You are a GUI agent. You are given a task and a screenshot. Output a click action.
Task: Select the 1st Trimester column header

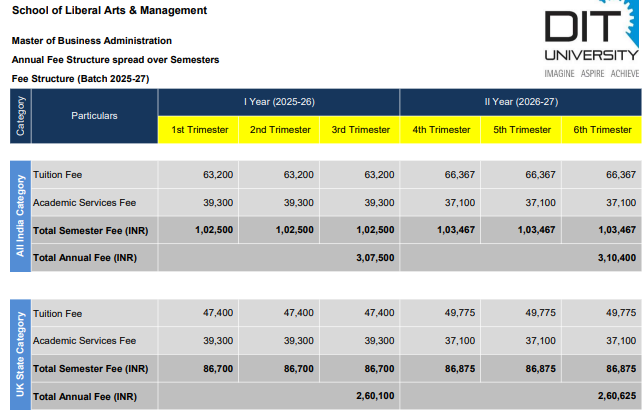199,130
